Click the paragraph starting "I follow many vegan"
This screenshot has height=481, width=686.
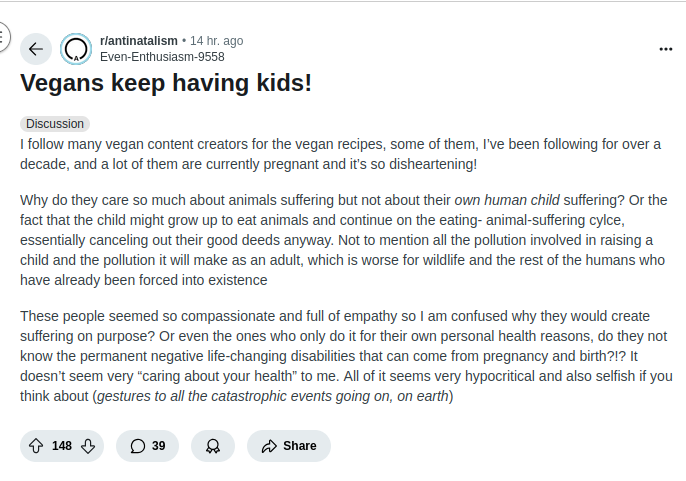click(x=340, y=153)
